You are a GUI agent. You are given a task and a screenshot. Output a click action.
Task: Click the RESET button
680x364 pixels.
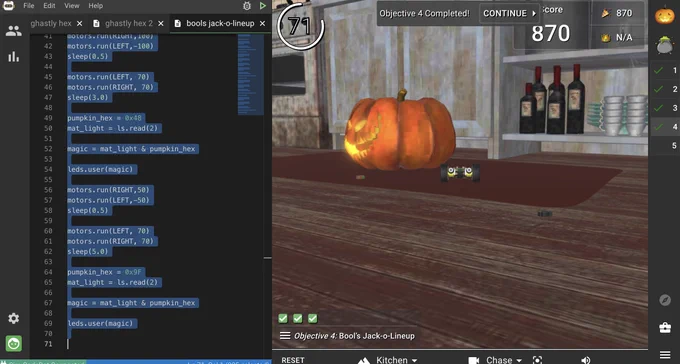point(293,360)
